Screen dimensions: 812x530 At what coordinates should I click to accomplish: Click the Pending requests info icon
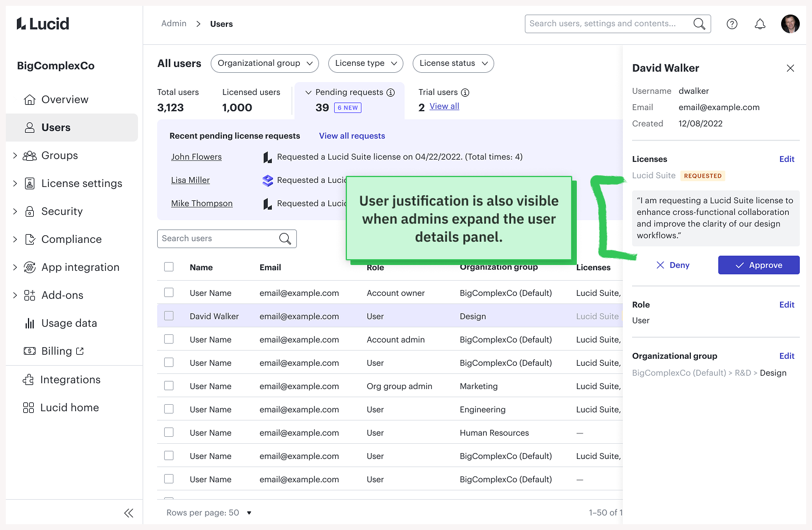(391, 93)
